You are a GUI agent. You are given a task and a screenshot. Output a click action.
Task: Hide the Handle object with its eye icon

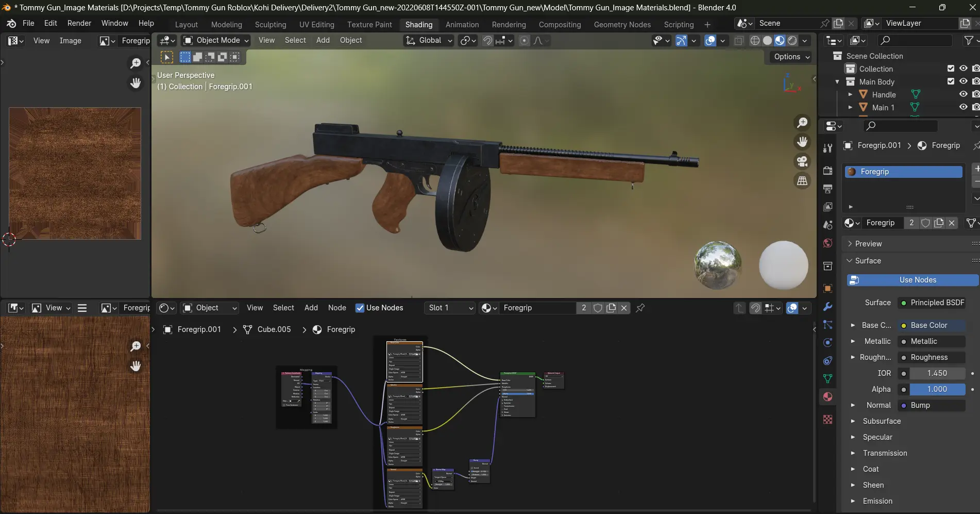963,94
